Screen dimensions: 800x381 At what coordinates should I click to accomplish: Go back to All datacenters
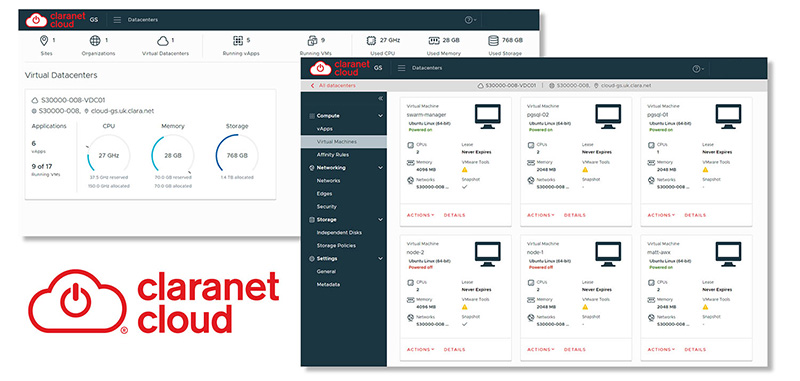pyautogui.click(x=333, y=86)
